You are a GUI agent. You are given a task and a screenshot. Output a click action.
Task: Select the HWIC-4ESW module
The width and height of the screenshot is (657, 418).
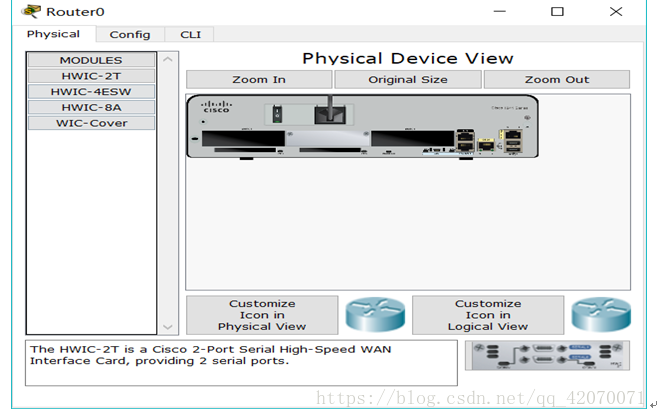click(91, 92)
